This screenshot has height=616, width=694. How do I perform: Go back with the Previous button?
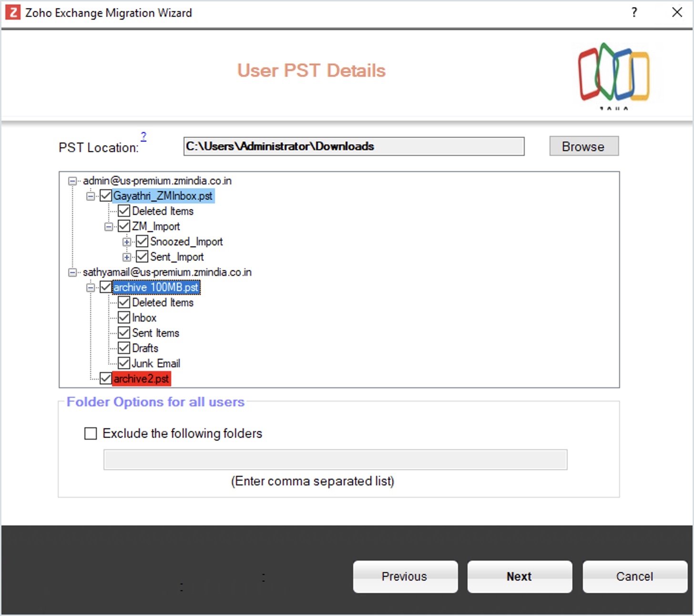click(405, 577)
